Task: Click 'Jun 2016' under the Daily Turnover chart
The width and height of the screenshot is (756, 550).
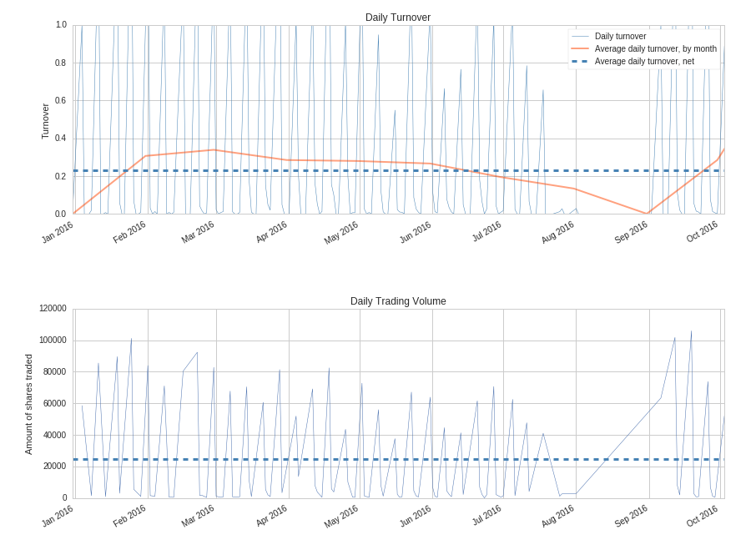Action: click(x=415, y=232)
